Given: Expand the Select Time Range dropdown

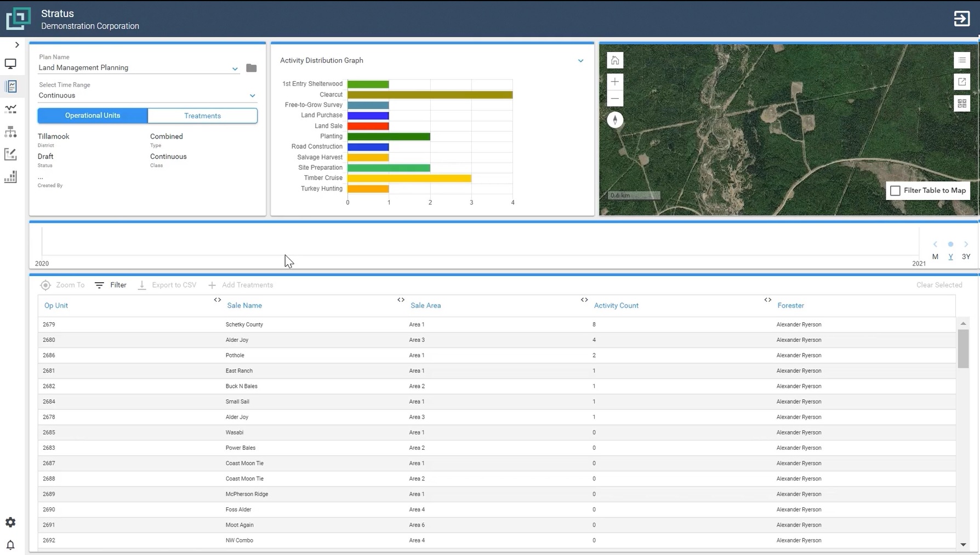Looking at the screenshot, I should click(x=253, y=95).
